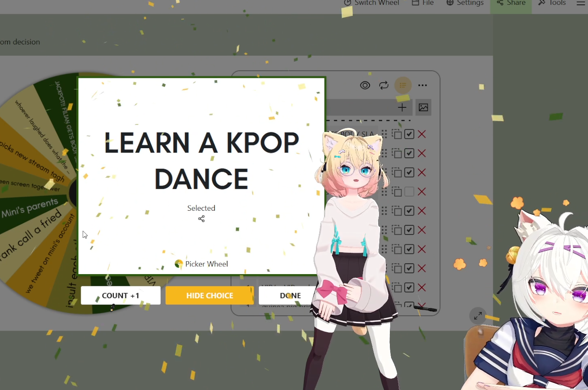The width and height of the screenshot is (588, 390).
Task: Click the highlighted yellow list view icon
Action: click(x=403, y=85)
